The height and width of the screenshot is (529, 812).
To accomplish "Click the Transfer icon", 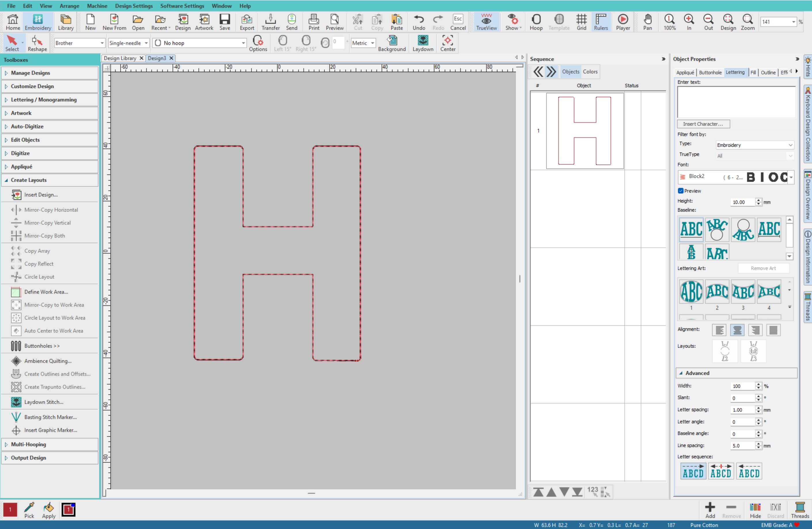I will 271,22.
